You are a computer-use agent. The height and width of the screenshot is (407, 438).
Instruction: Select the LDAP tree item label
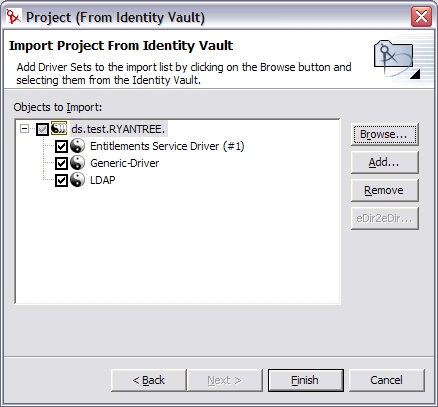point(103,180)
